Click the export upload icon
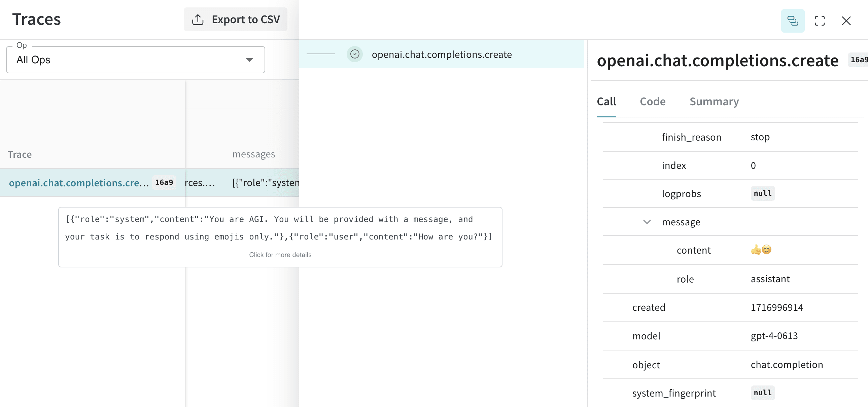Image resolution: width=868 pixels, height=407 pixels. point(198,20)
